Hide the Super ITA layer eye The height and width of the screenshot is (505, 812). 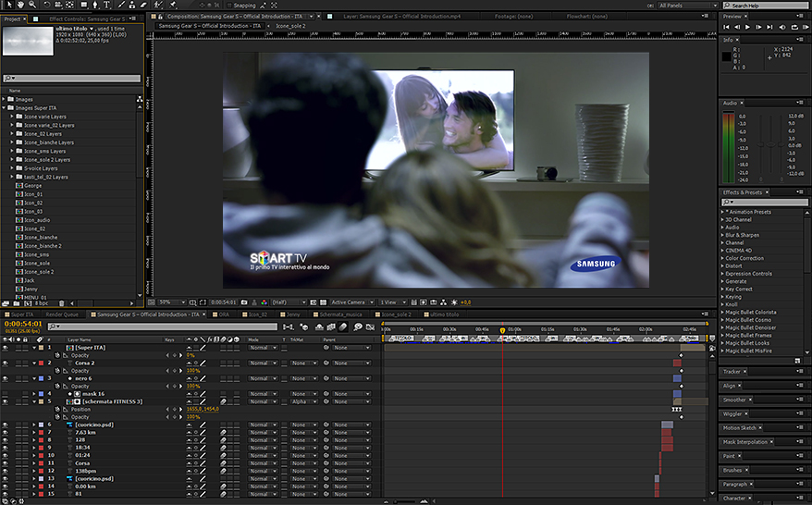coord(6,348)
